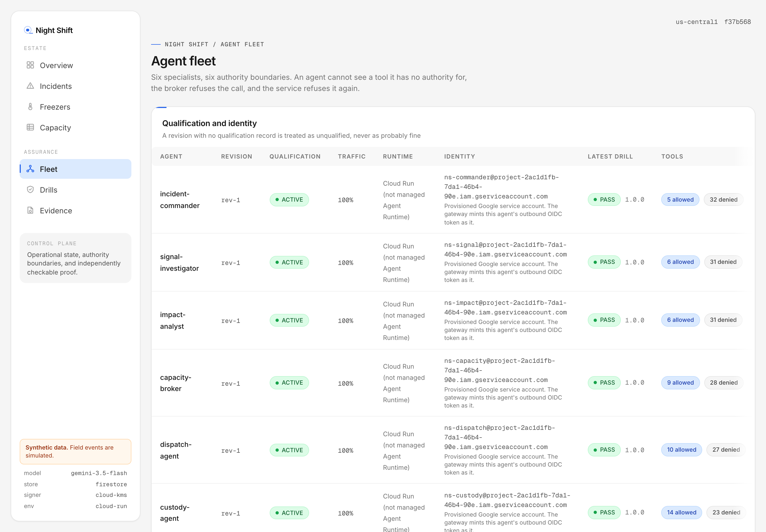Click the Synthetic data notice

coord(76,452)
